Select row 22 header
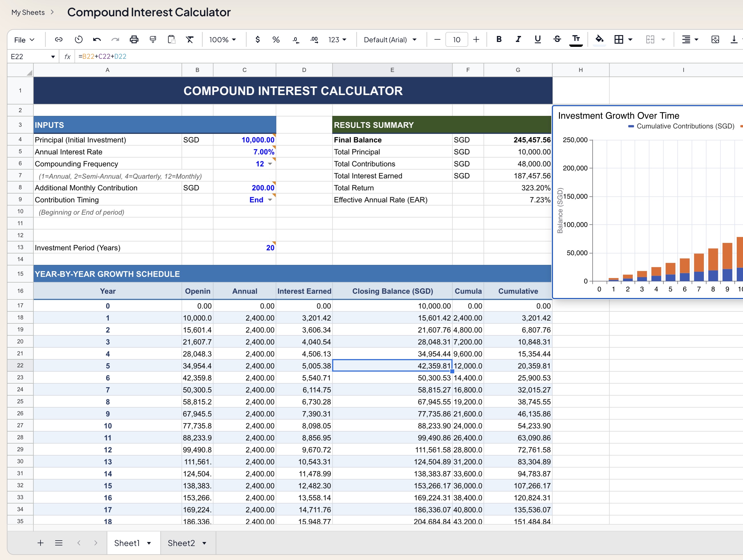Image resolution: width=743 pixels, height=560 pixels. point(20,366)
